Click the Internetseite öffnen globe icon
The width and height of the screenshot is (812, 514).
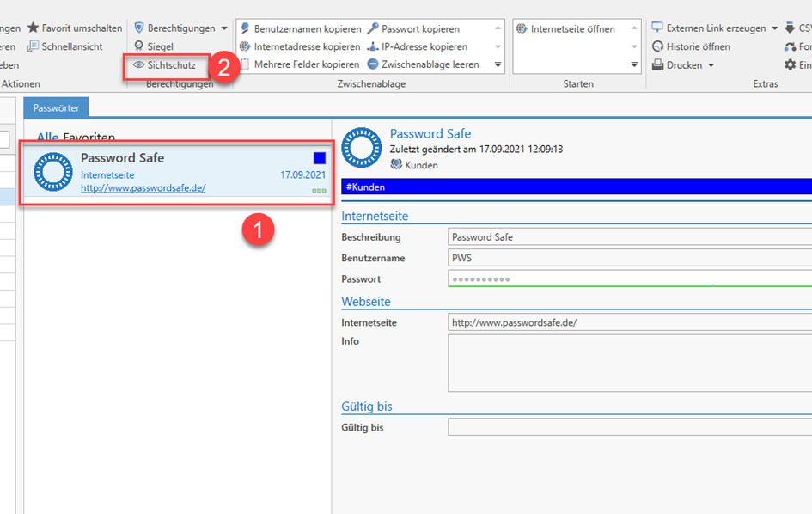(x=522, y=28)
